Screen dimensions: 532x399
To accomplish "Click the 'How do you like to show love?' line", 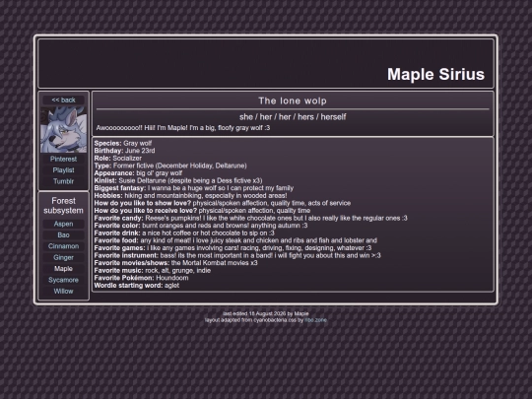I will (223, 203).
